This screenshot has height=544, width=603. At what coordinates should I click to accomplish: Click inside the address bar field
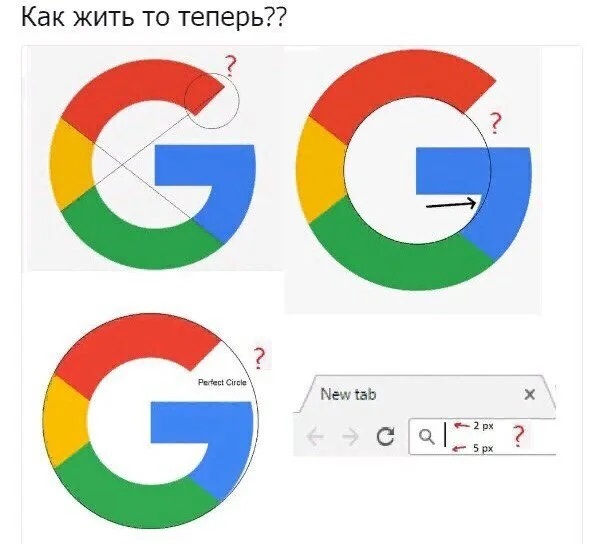pyautogui.click(x=483, y=437)
